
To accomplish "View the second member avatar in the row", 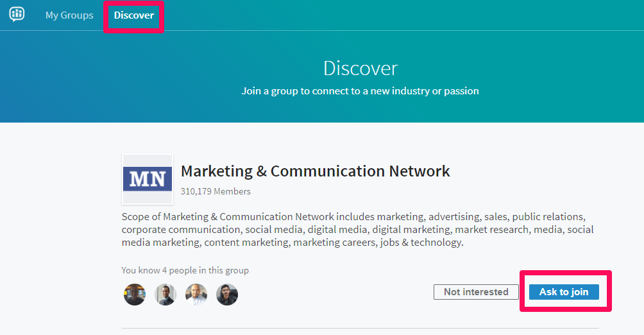I will tap(165, 295).
